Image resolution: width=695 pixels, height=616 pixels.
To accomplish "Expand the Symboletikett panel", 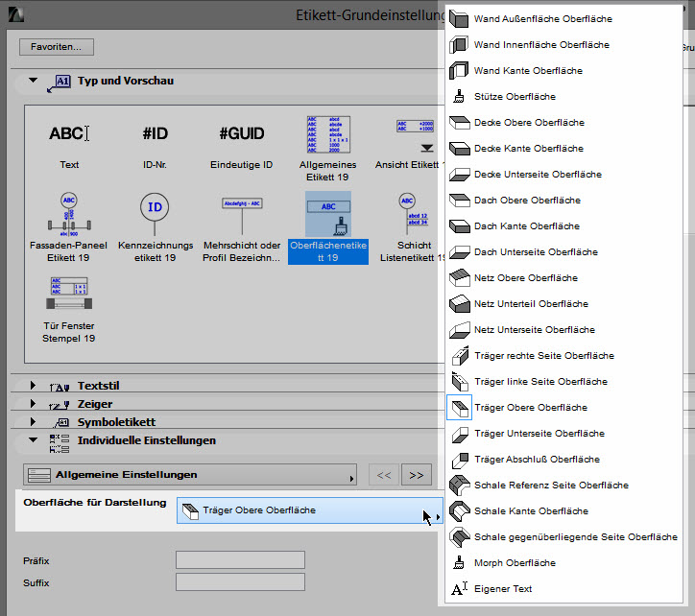I will tap(33, 421).
